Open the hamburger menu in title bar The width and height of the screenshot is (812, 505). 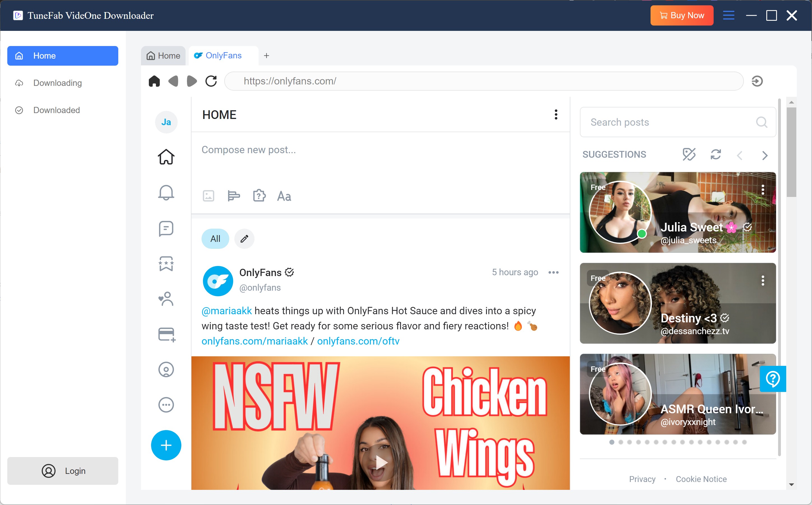[728, 15]
